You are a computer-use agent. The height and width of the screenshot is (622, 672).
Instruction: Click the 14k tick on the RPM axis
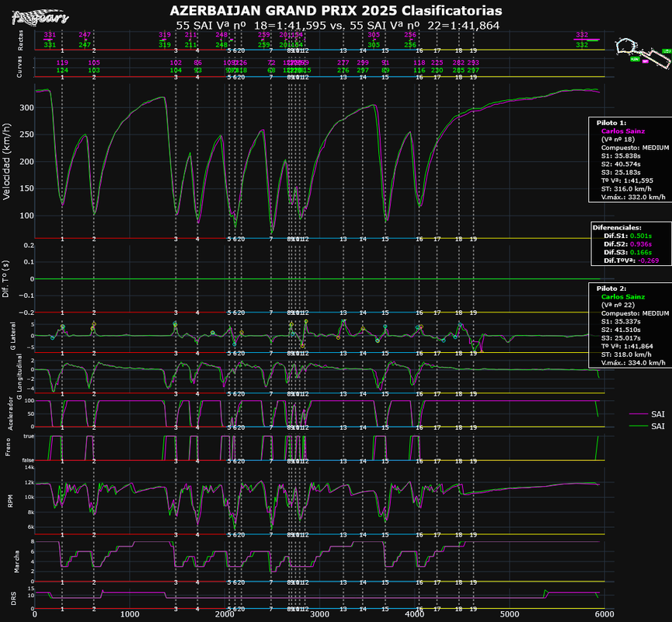coord(30,467)
